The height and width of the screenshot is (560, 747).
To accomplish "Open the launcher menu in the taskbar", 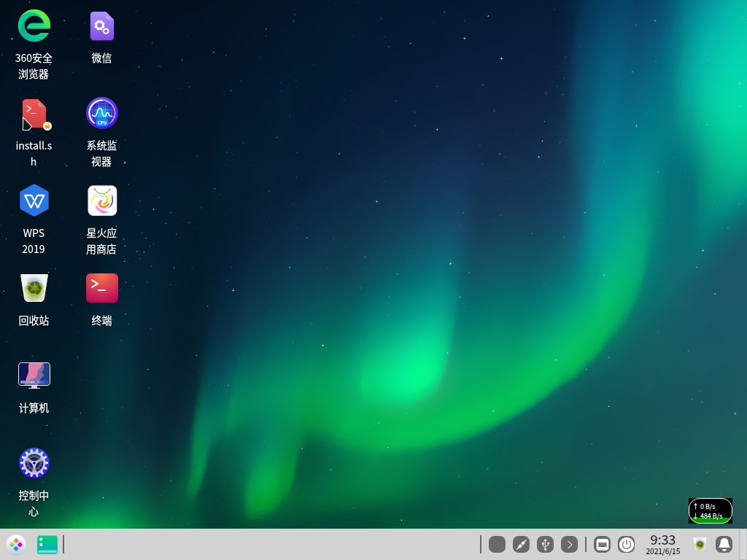I will click(x=16, y=544).
